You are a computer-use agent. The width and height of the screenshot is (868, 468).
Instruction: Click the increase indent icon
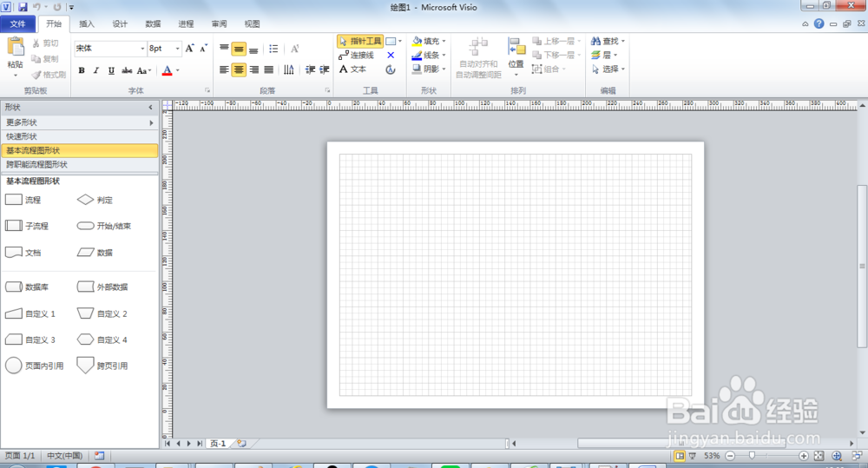(x=325, y=69)
